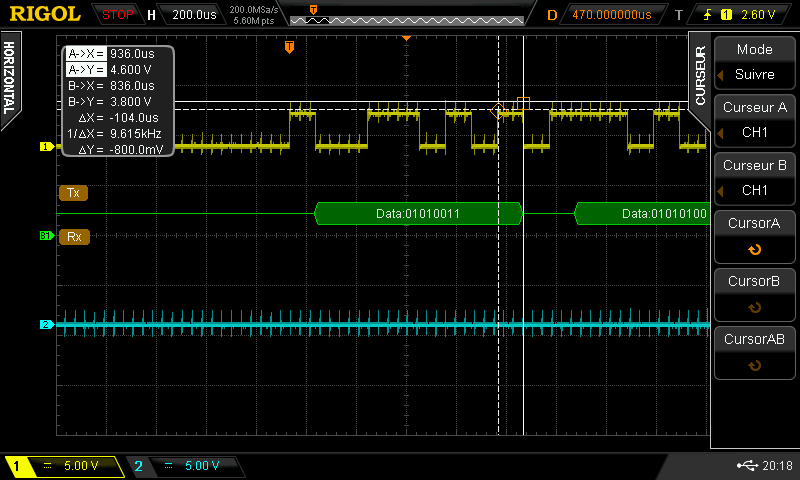The height and width of the screenshot is (480, 800).
Task: Click the orange diamond cursor A marker
Action: pos(498,110)
